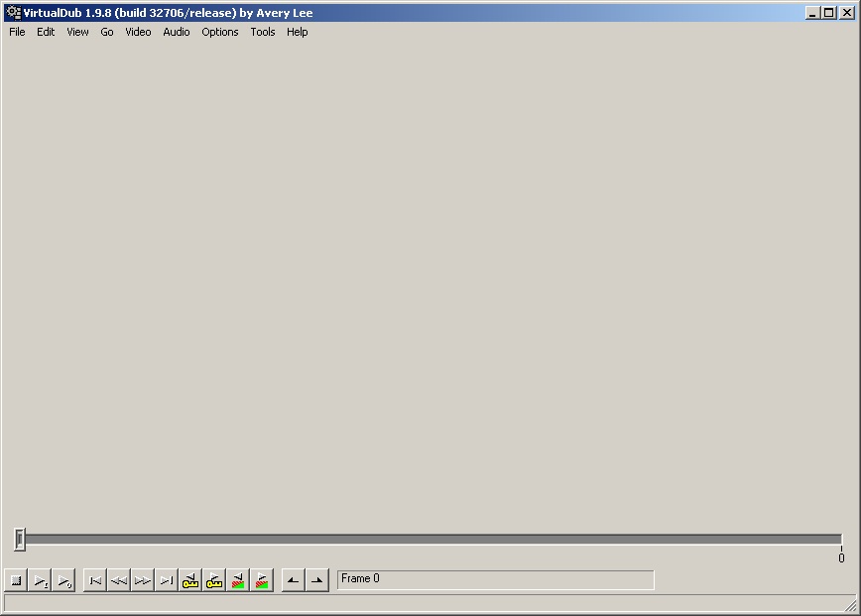
Task: Scan forward for next scene
Action: point(262,580)
